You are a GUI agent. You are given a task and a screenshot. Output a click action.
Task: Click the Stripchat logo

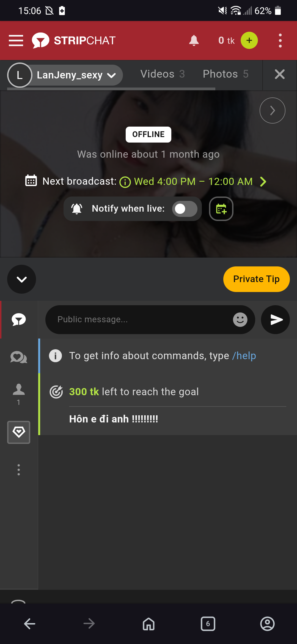pos(74,40)
